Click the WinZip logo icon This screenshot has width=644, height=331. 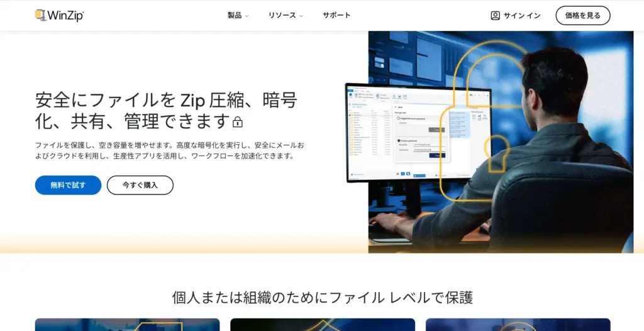click(x=40, y=15)
